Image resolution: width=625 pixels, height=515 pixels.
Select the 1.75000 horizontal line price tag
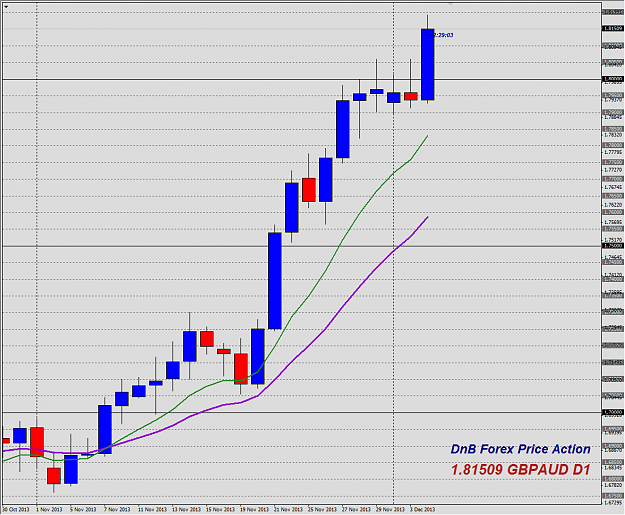[613, 246]
